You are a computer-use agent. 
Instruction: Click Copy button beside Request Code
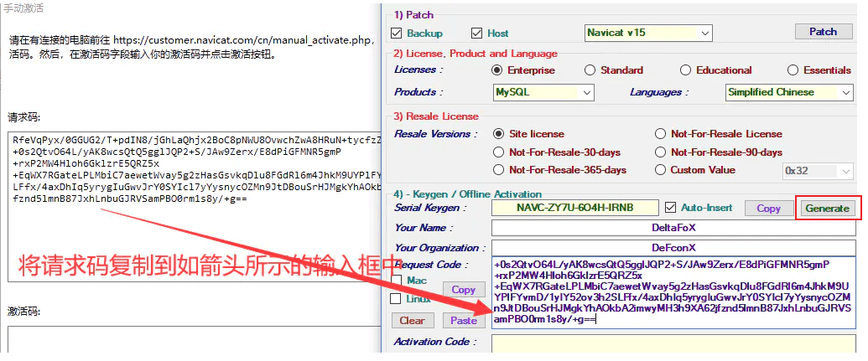463,290
